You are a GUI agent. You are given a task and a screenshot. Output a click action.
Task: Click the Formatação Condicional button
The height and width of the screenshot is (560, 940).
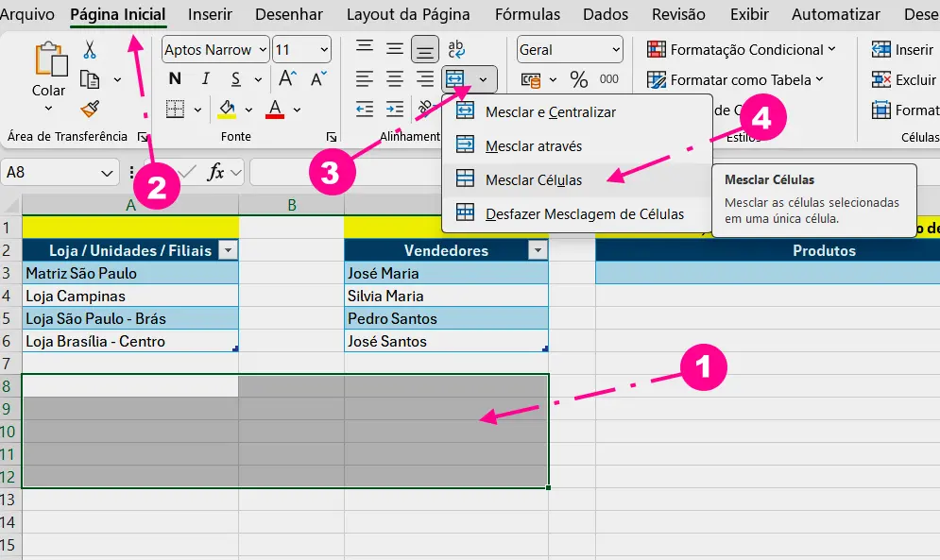coord(742,50)
